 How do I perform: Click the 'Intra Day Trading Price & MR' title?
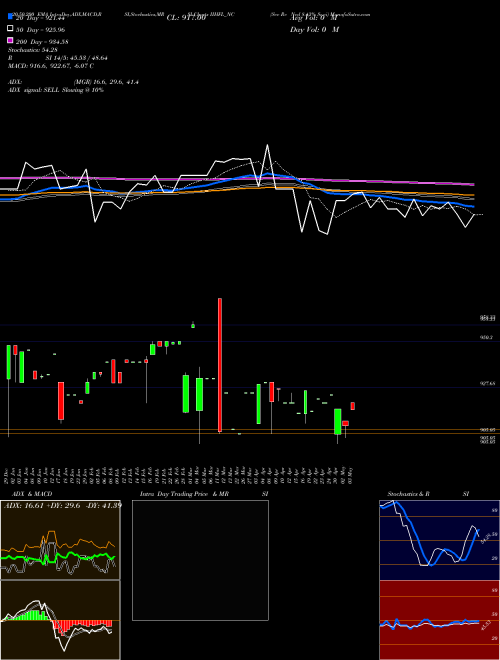click(x=184, y=494)
